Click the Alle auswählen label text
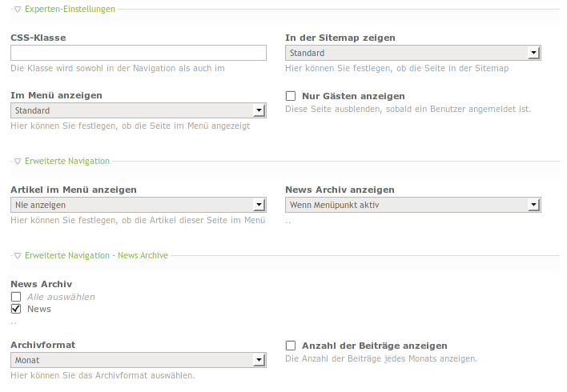The image size is (567, 392). [61, 297]
